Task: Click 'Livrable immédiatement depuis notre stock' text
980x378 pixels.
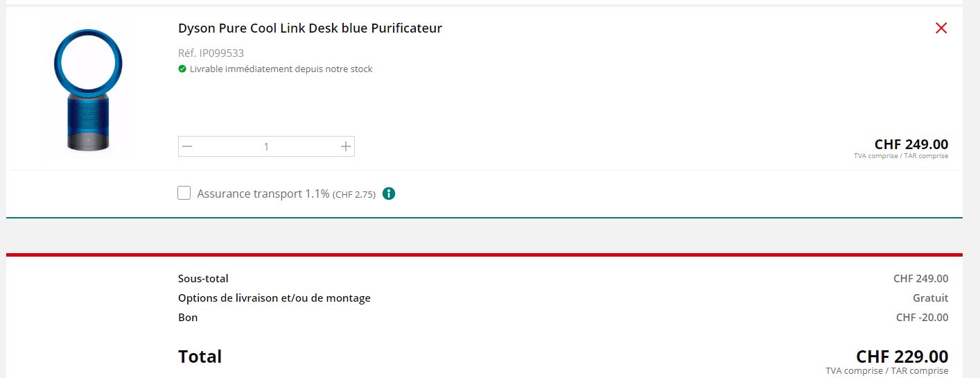Action: pyautogui.click(x=281, y=69)
